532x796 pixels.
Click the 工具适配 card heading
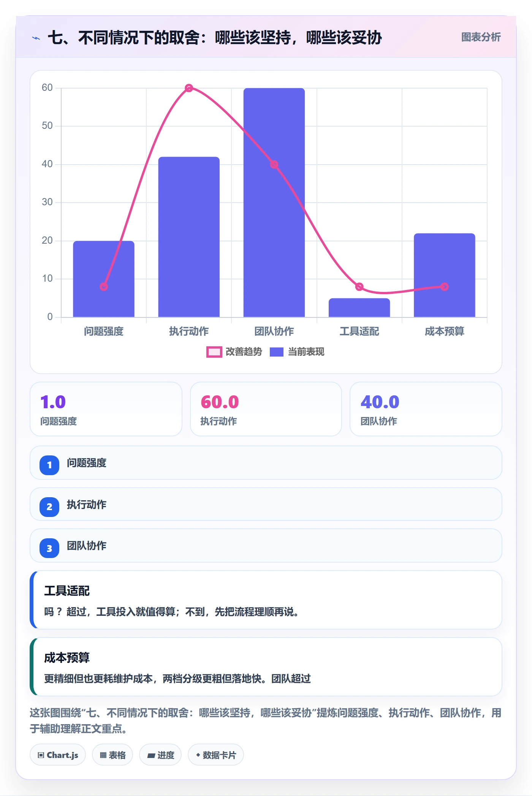pyautogui.click(x=67, y=591)
